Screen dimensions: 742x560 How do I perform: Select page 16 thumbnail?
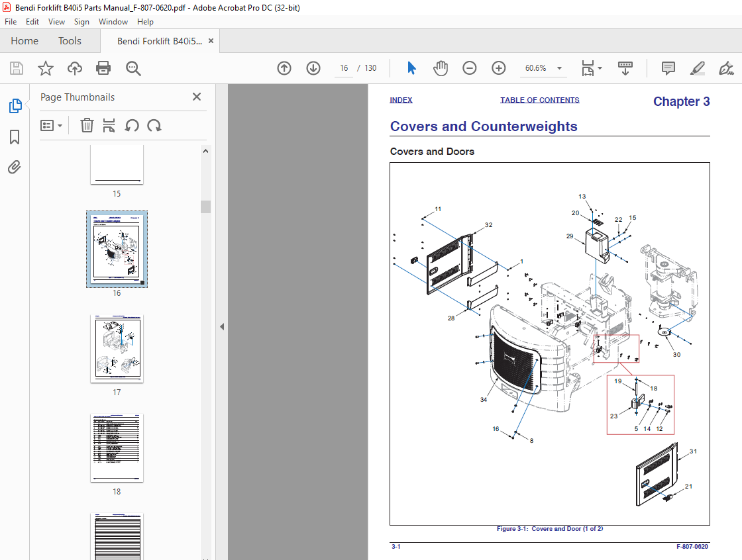click(117, 249)
